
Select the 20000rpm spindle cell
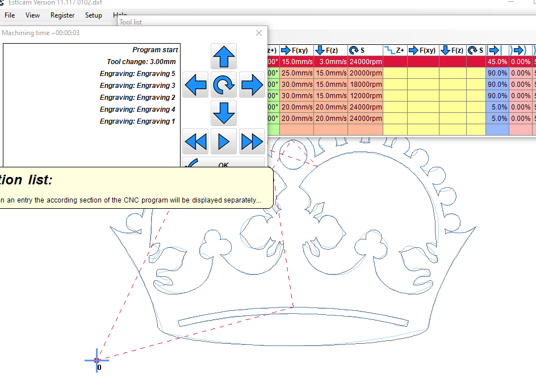pyautogui.click(x=365, y=73)
